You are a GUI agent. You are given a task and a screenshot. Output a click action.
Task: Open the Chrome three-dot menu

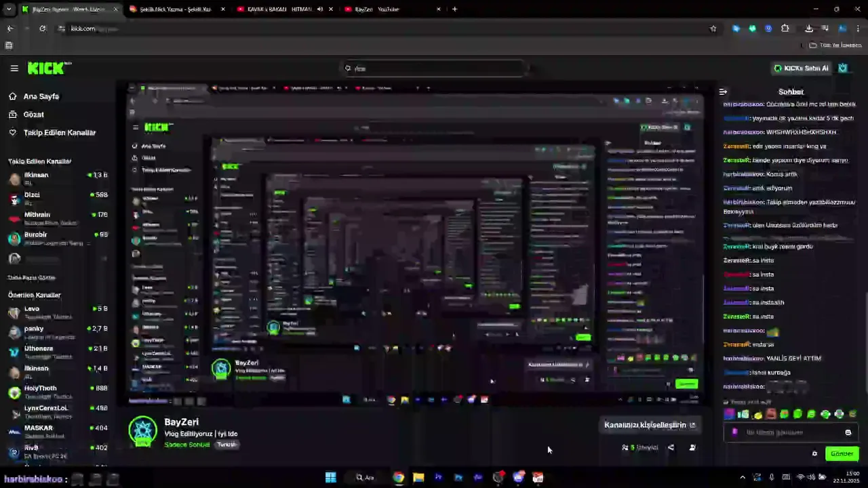click(859, 28)
